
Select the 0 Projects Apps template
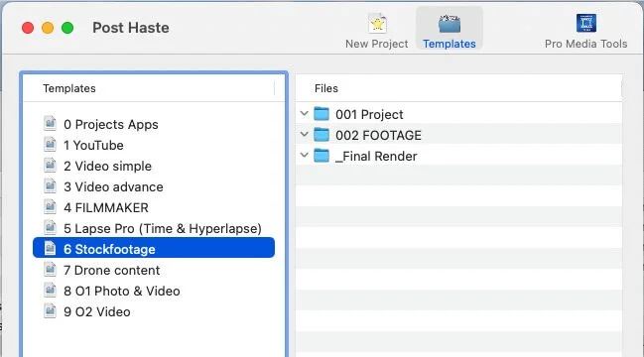coord(111,124)
